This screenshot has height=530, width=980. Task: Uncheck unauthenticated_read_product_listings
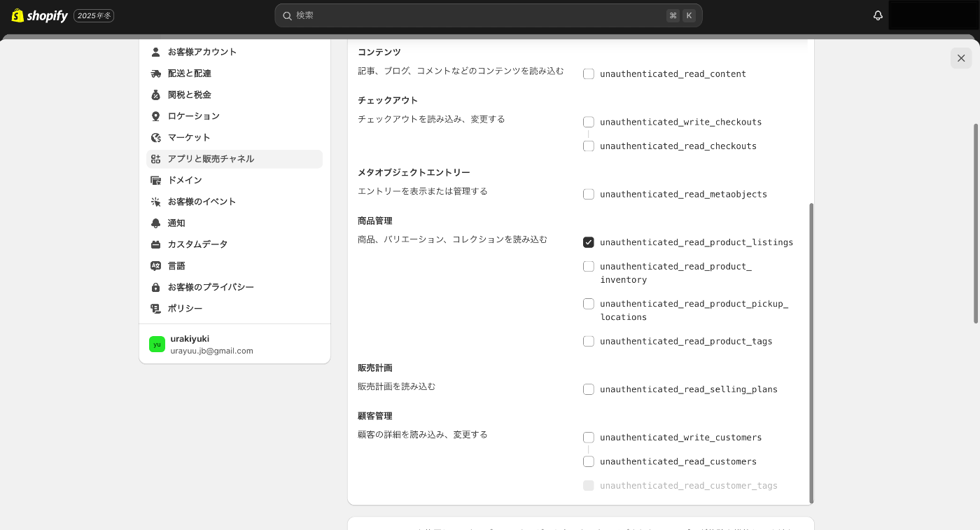[x=589, y=242]
